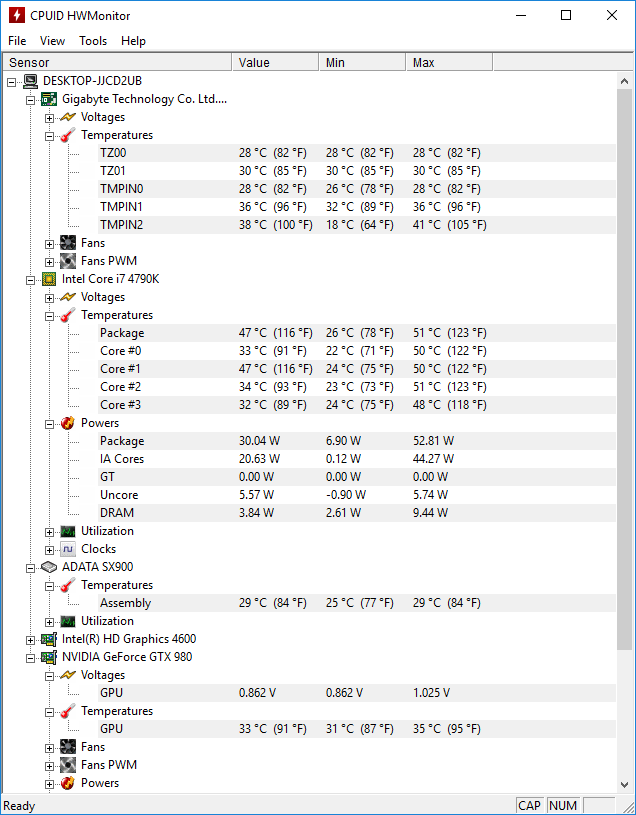Collapse the NVIDIA GeForce GTX 980 node
Viewport: 636px width, 815px height.
(31, 658)
